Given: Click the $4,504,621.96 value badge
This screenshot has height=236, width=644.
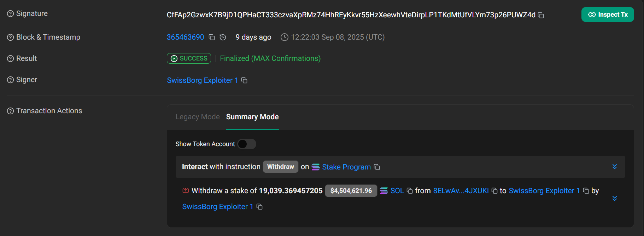Looking at the screenshot, I should [x=351, y=191].
